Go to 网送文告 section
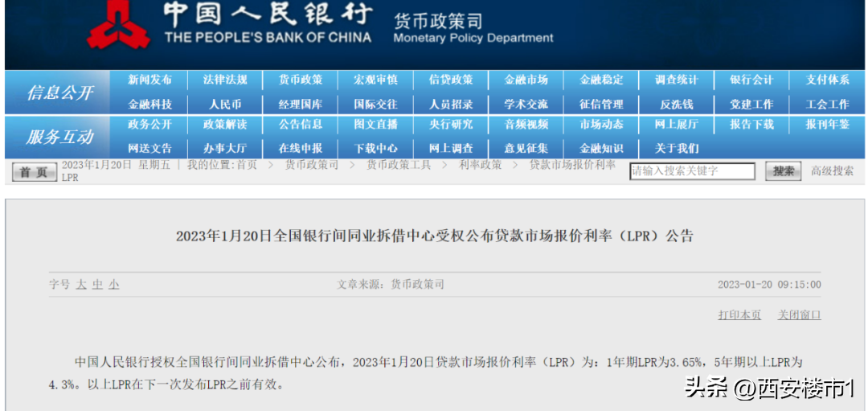This screenshot has height=411, width=868. pos(150,149)
